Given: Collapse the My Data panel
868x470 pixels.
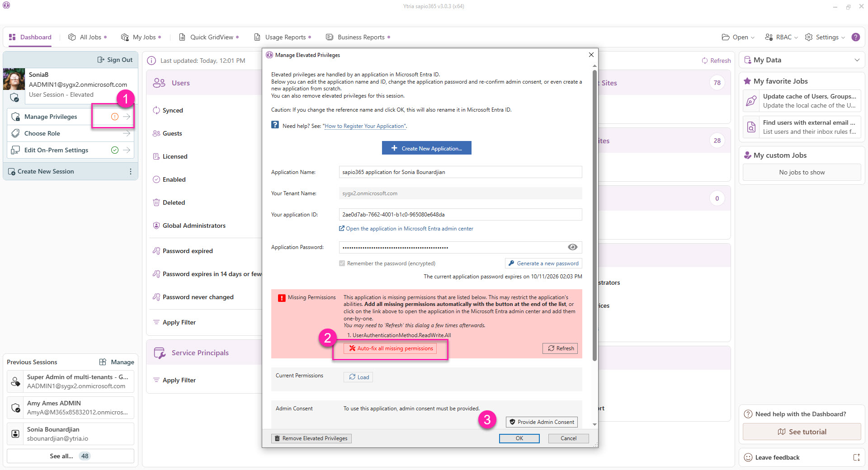Looking at the screenshot, I should [x=858, y=59].
